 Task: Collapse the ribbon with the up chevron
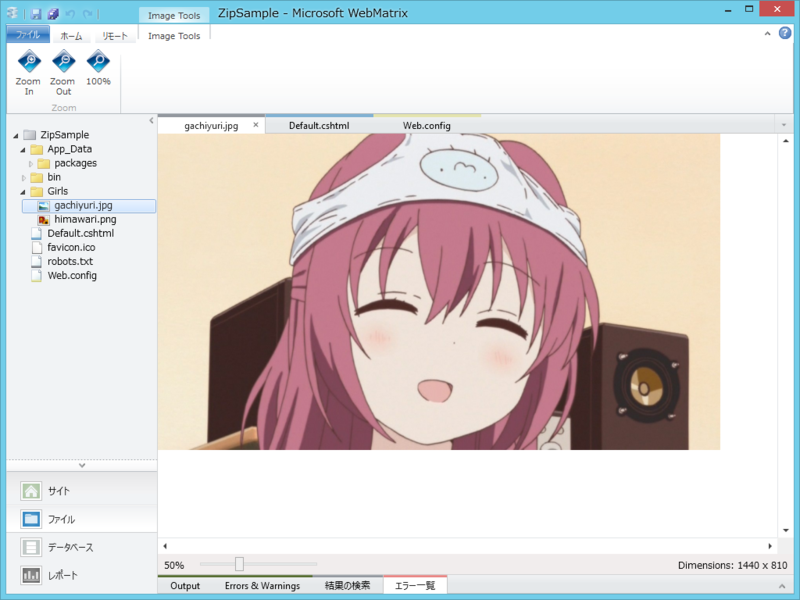(x=767, y=34)
